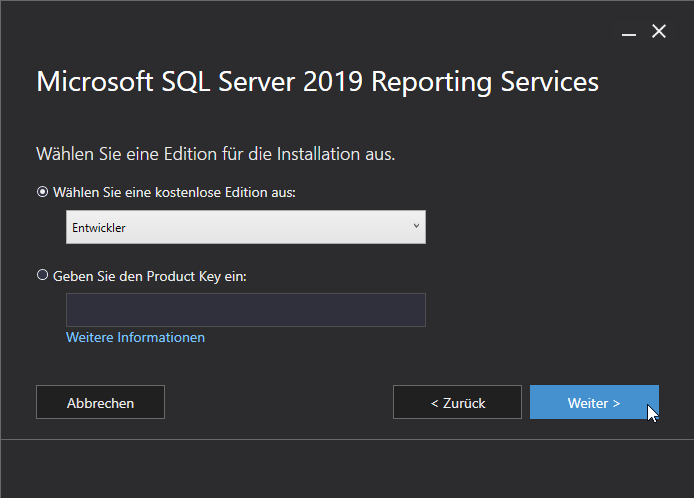The width and height of the screenshot is (694, 498).
Task: Click the 'Entwickler' text in the combo box
Action: tap(99, 228)
